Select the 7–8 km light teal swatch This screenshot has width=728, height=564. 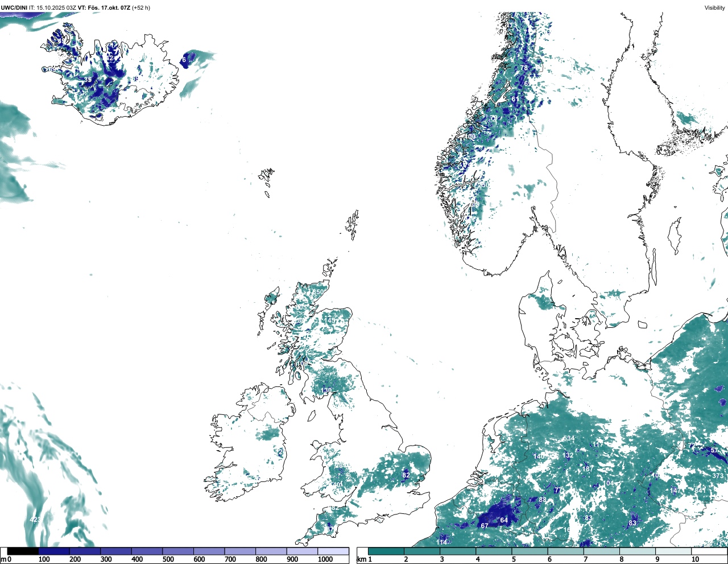pyautogui.click(x=603, y=551)
